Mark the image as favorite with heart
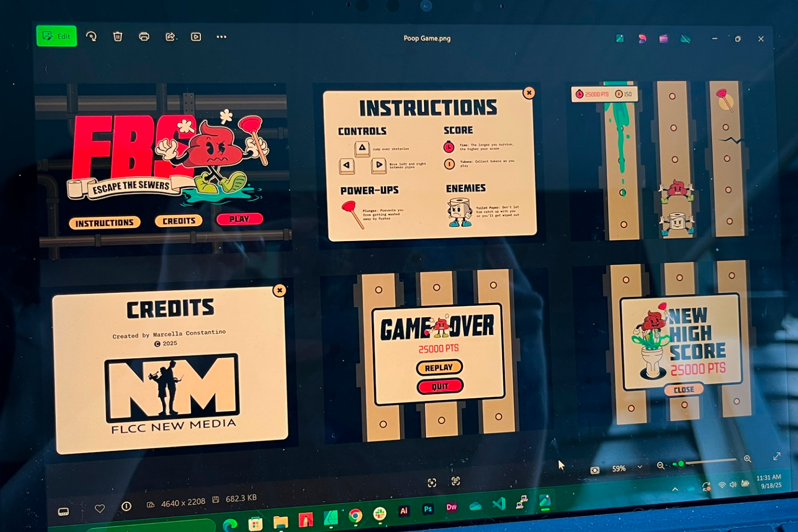Image resolution: width=798 pixels, height=532 pixels. pos(99,509)
